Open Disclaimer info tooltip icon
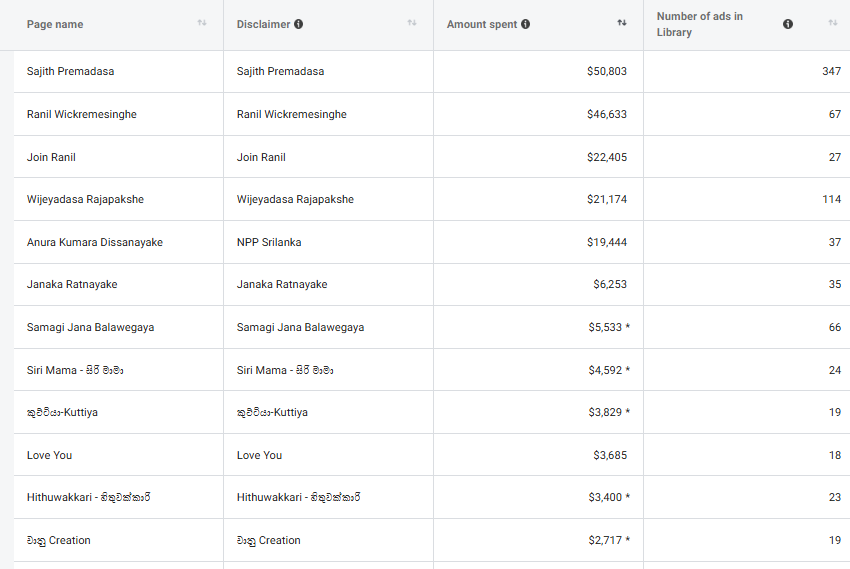Viewport: 850px width, 569px height. pos(299,24)
